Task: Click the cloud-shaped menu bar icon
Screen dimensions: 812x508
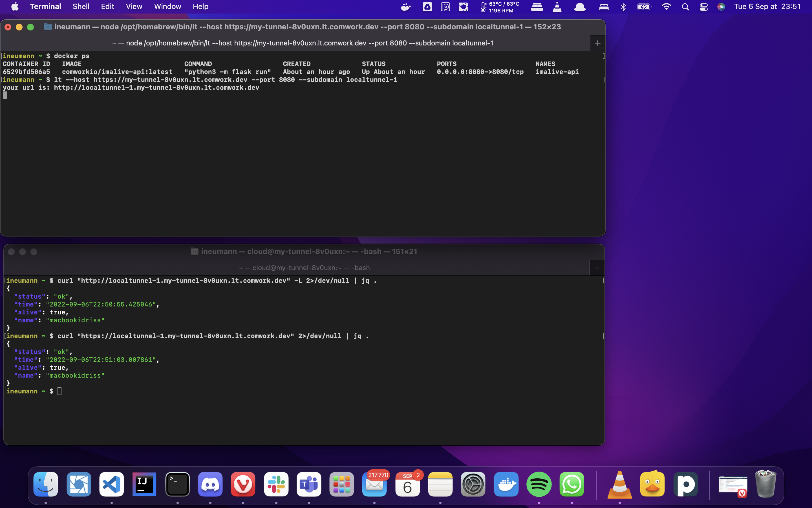Action: (579, 7)
